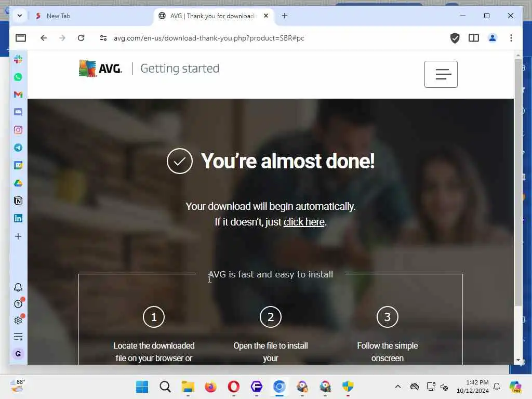Open a new browser tab with plus button
The width and height of the screenshot is (532, 399).
(x=284, y=16)
